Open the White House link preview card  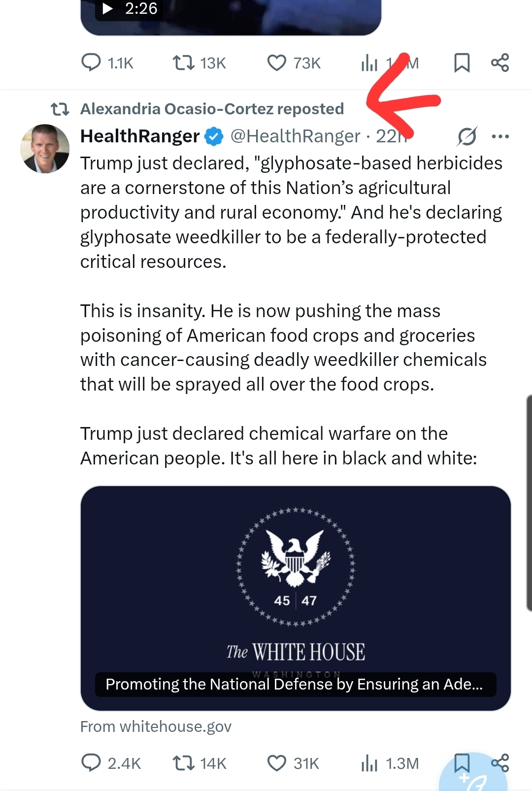coord(296,598)
